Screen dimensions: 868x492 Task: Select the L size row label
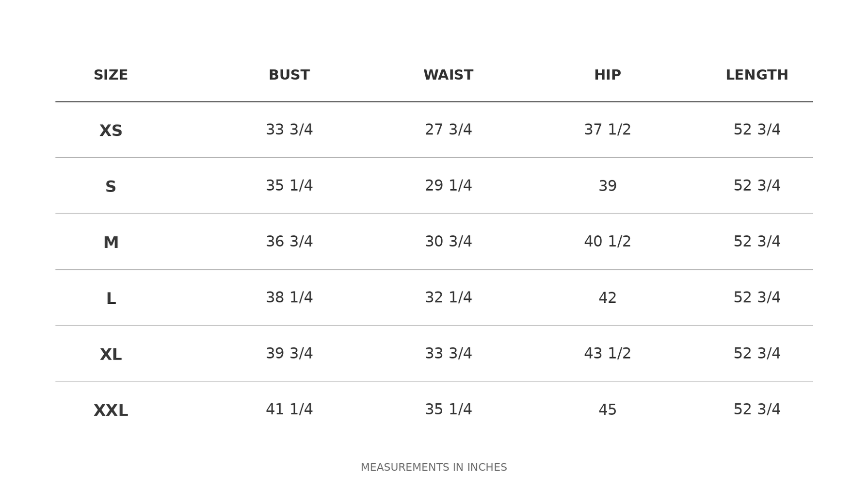(111, 299)
